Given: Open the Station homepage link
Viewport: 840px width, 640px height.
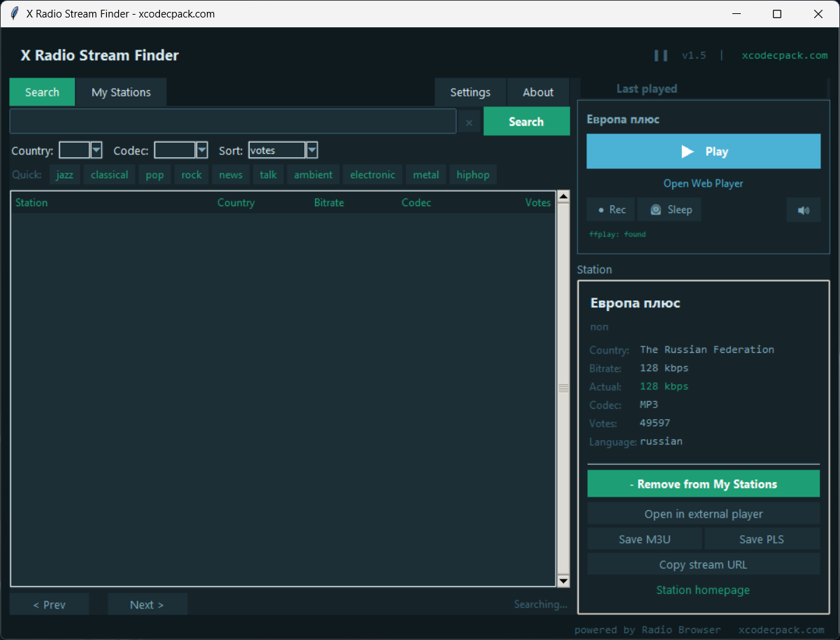Looking at the screenshot, I should tap(703, 590).
